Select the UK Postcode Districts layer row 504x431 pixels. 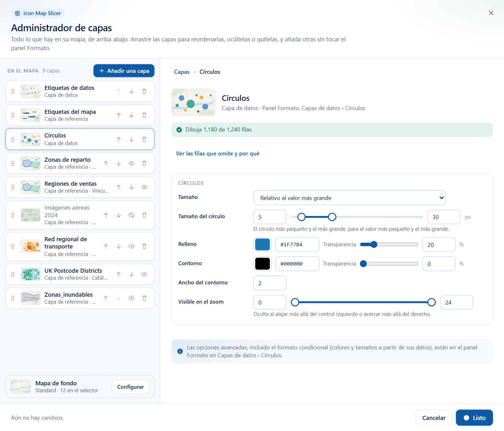[x=80, y=274]
